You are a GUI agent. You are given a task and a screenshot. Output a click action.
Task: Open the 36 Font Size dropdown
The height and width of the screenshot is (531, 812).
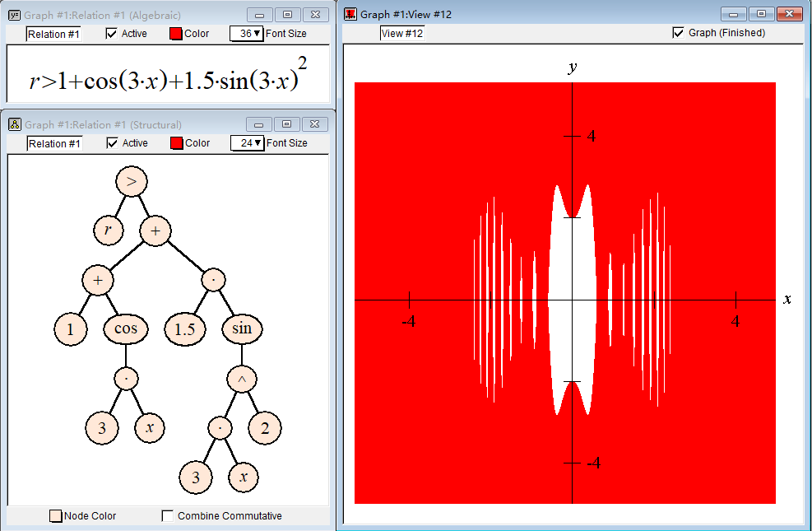tap(247, 34)
